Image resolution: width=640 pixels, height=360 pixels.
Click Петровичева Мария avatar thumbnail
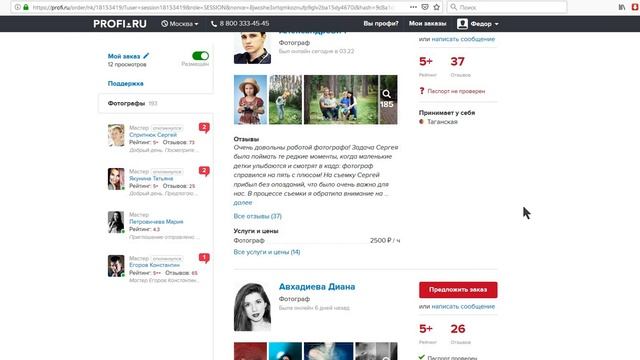click(116, 222)
